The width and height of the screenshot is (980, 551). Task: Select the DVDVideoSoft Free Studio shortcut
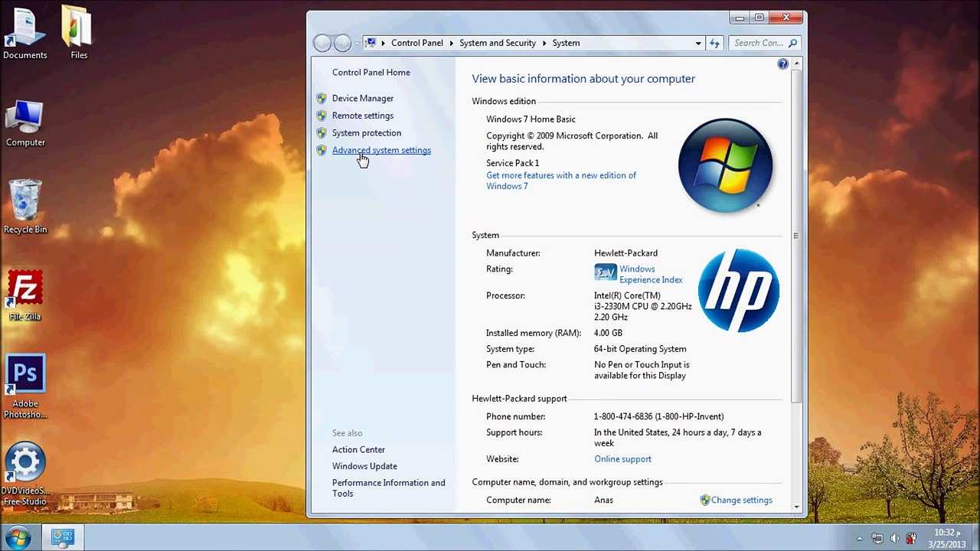[x=25, y=474]
